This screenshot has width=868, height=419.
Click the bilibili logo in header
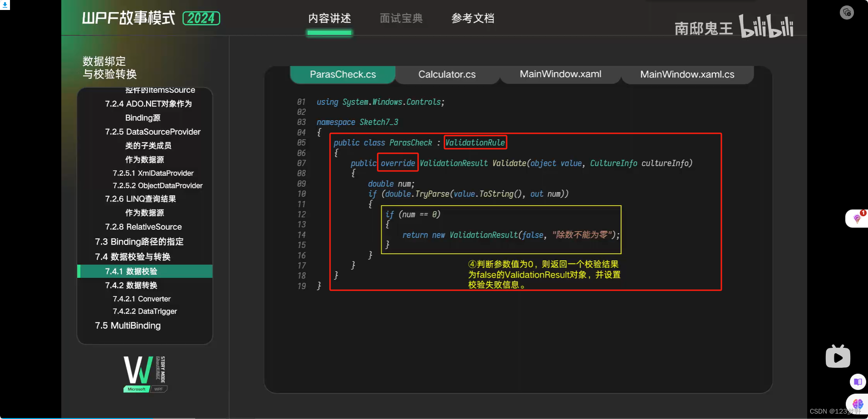coord(766,26)
